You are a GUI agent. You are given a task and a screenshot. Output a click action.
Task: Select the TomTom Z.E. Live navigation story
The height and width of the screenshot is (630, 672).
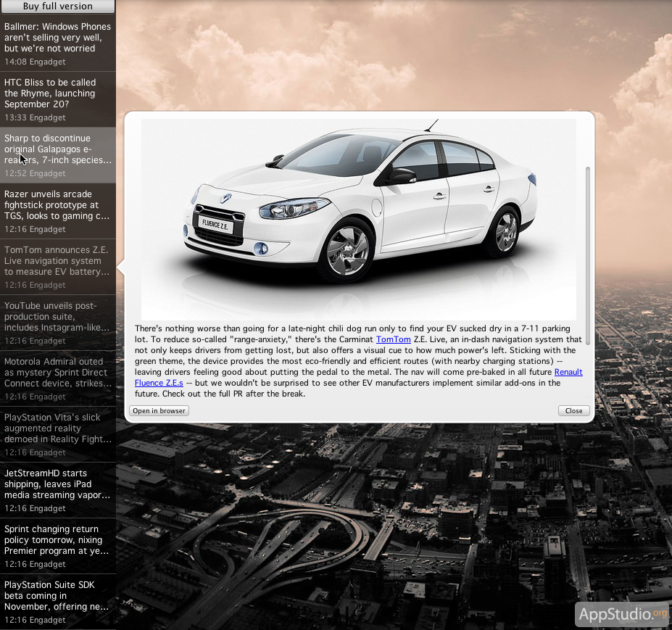coord(58,267)
